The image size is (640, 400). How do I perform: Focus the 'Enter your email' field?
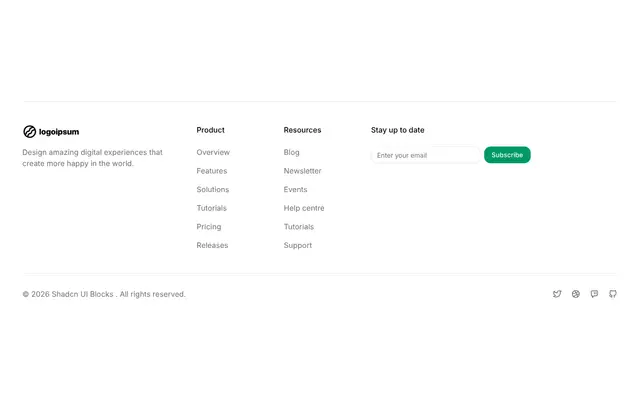coord(426,155)
